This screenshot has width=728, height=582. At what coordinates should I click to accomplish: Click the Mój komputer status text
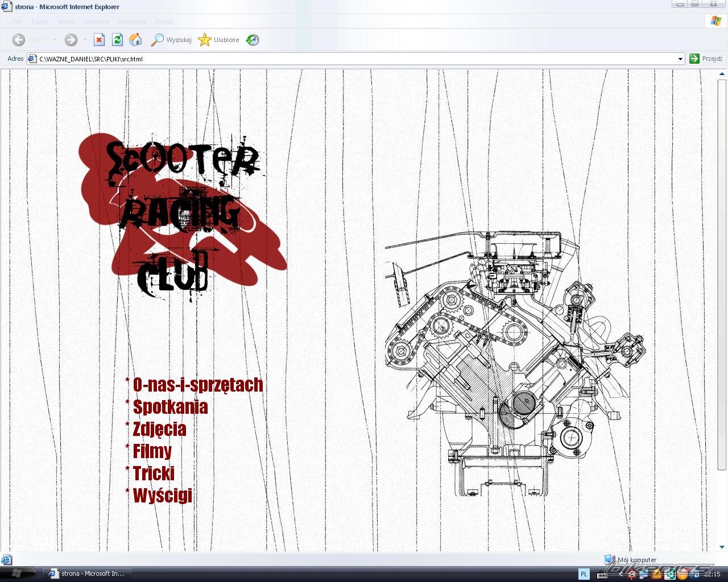(x=637, y=560)
